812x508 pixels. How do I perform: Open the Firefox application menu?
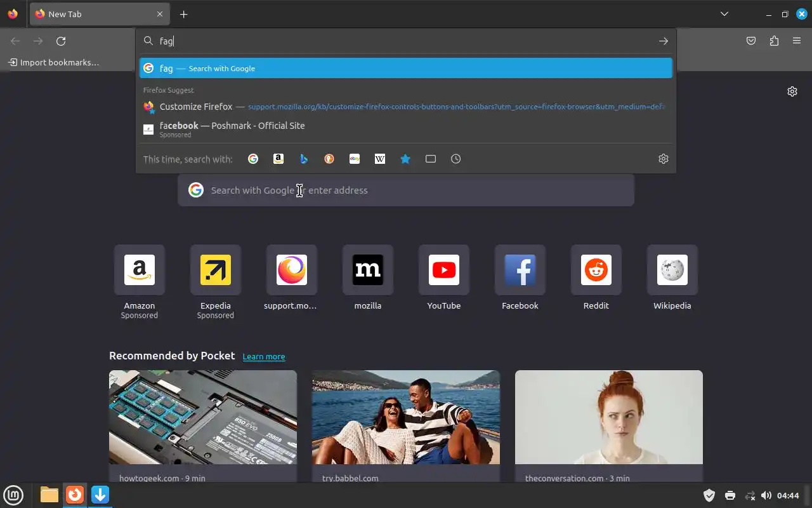click(x=797, y=41)
